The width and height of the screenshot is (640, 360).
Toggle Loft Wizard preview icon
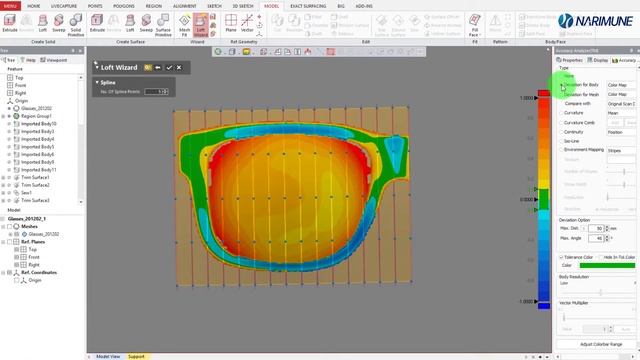point(148,67)
